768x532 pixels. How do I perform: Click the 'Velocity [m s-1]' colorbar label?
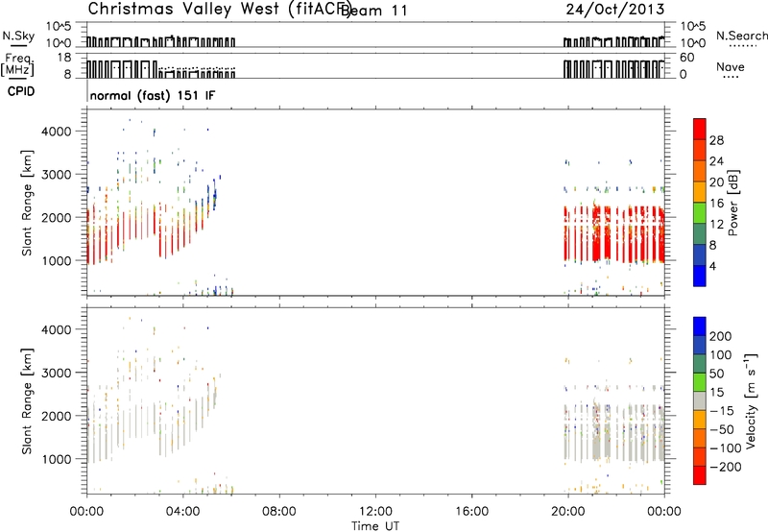coord(750,400)
